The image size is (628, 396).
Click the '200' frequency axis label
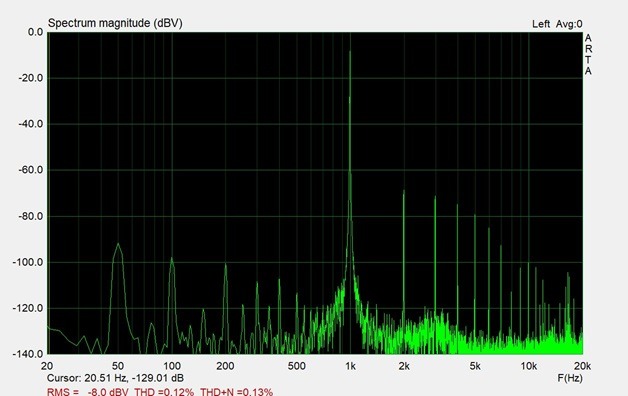click(x=225, y=366)
